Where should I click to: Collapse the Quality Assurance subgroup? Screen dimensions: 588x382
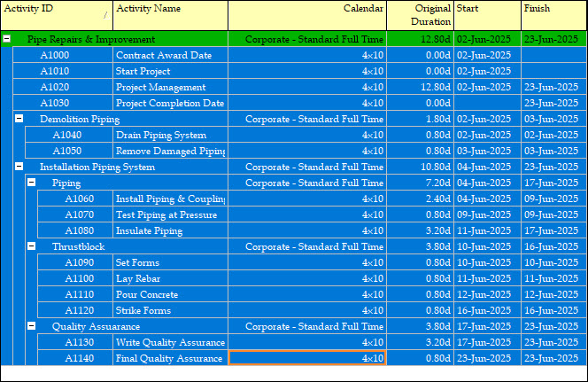coord(32,326)
